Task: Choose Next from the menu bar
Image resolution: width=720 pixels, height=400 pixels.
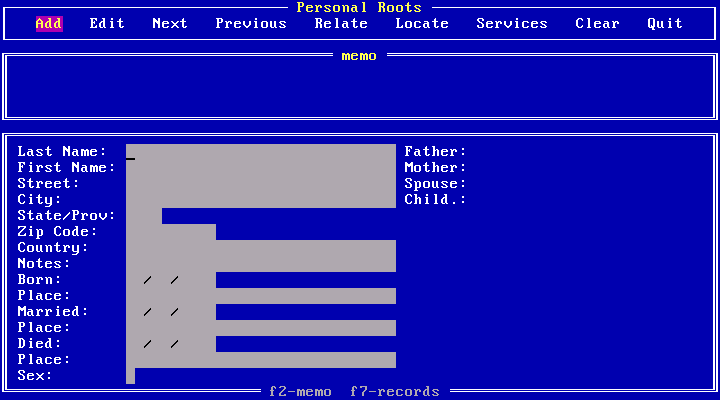Action: (170, 23)
